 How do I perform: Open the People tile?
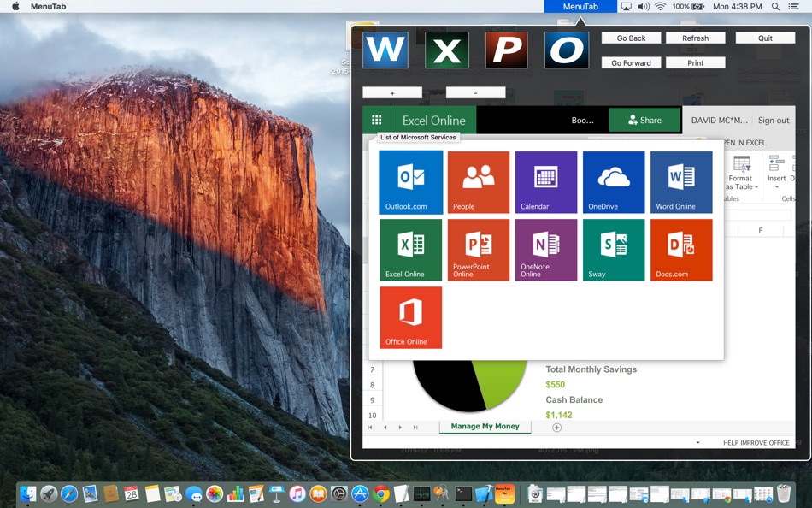pos(479,182)
